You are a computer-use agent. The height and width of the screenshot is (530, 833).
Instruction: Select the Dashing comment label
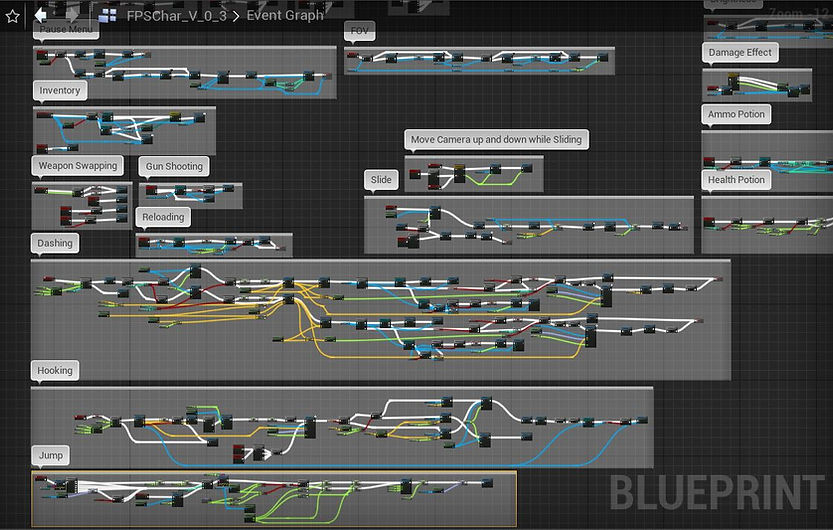pyautogui.click(x=55, y=243)
